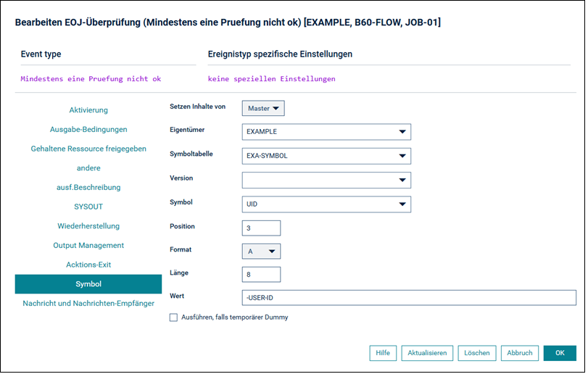Click the 'Mindestens eine Pruefung nicht ok' text
Screen dimensions: 588x374
click(x=91, y=79)
